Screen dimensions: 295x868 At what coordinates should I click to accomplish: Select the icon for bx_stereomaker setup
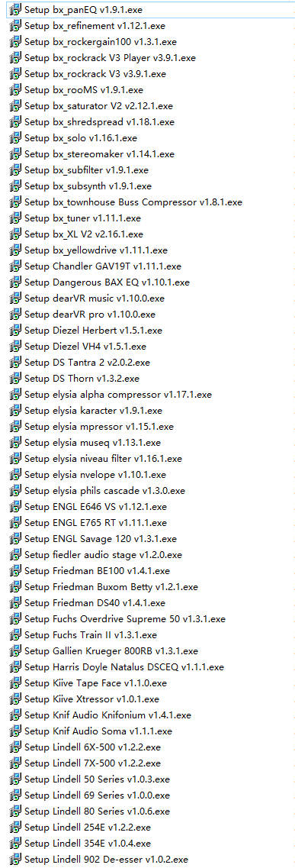(x=15, y=154)
